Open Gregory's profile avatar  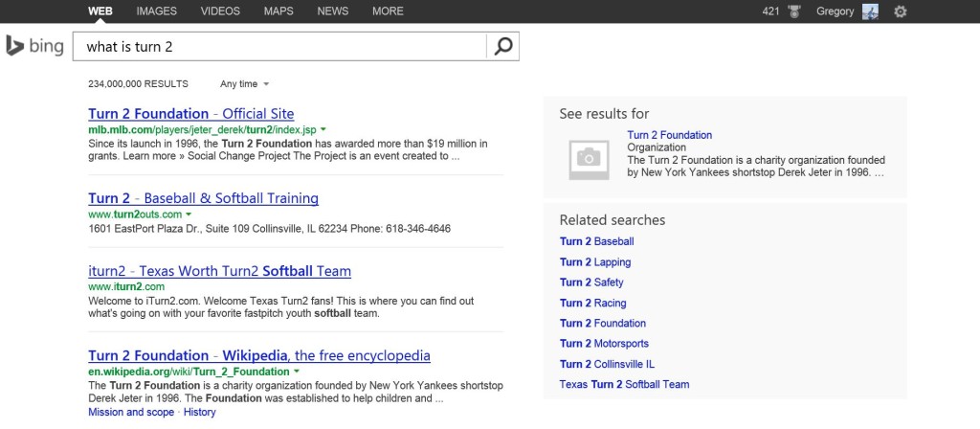point(870,11)
